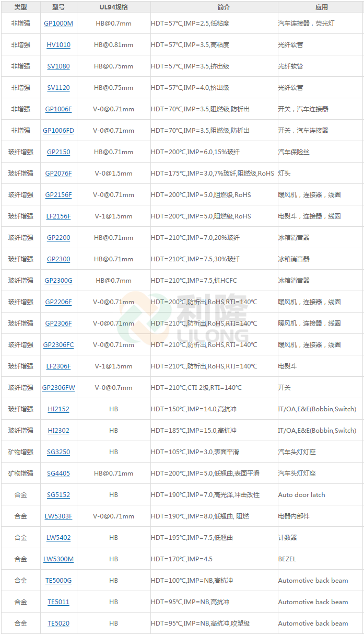Open the HI2152 high impact model

[x=58, y=409]
